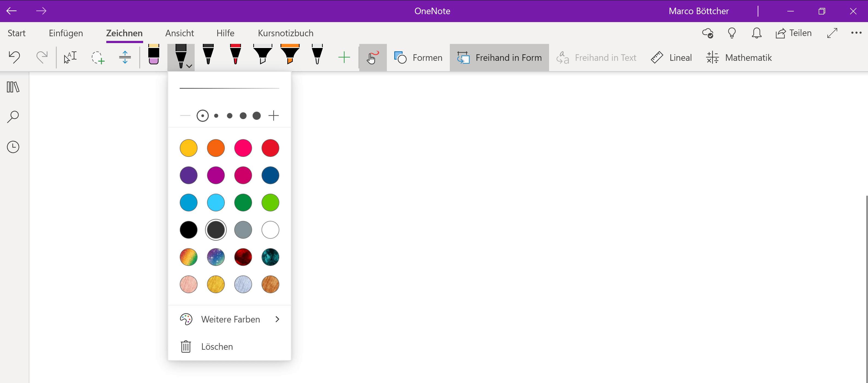Pick the light green color swatch

pos(270,203)
